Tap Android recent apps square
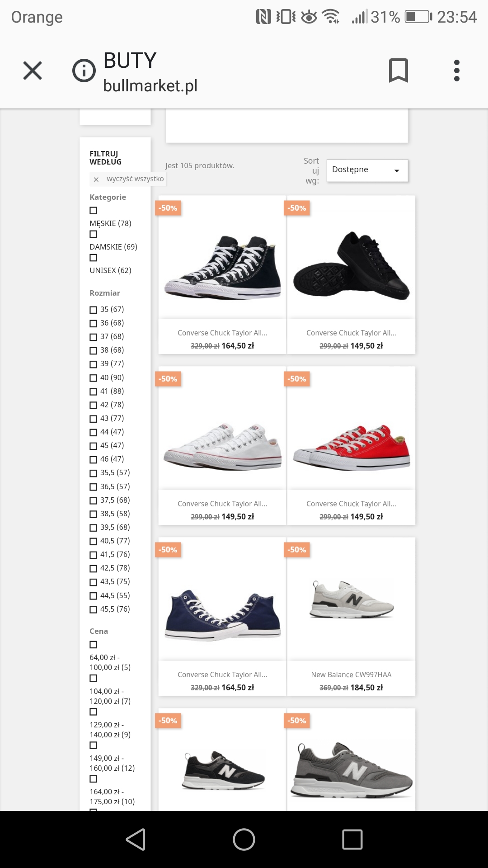488x868 pixels. (352, 840)
